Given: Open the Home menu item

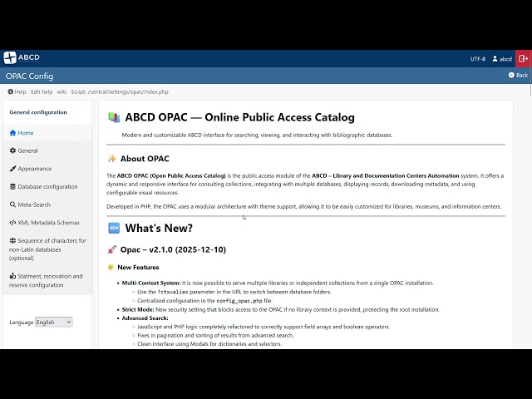Looking at the screenshot, I should click(47, 133).
